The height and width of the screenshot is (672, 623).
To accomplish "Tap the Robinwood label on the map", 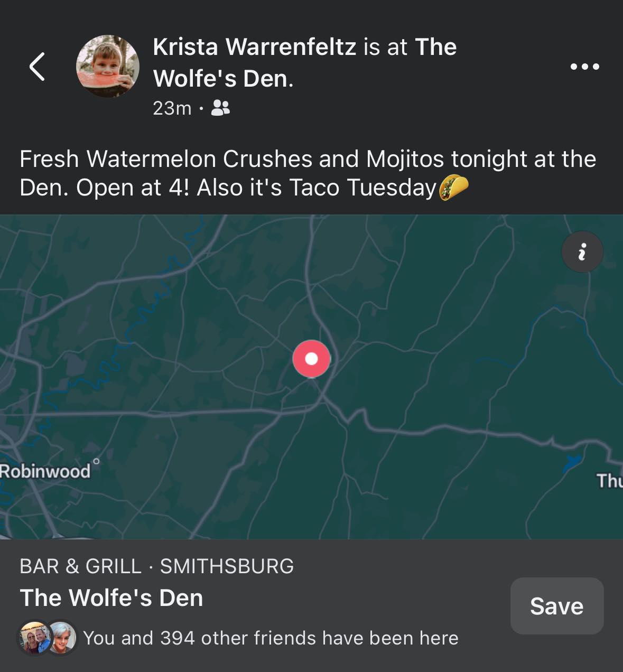I will click(45, 471).
